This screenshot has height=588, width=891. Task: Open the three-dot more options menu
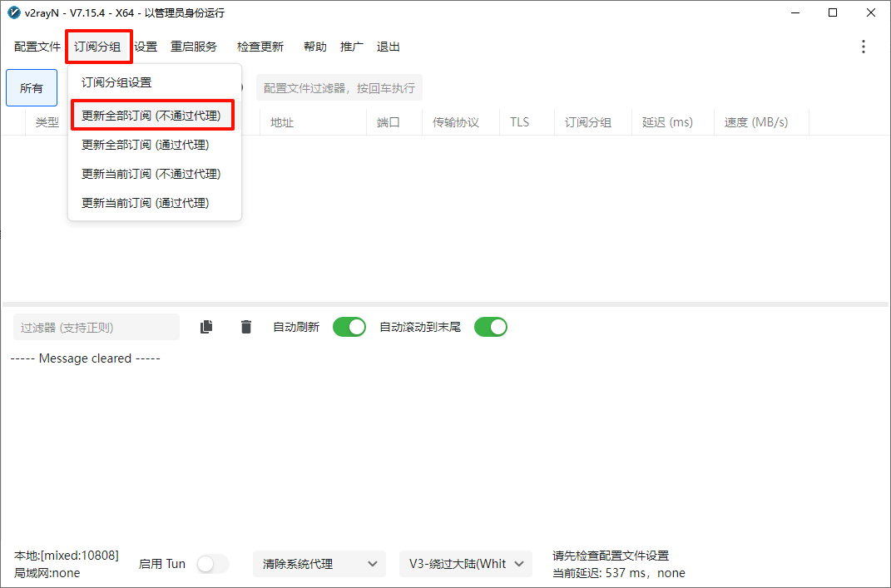pos(863,47)
